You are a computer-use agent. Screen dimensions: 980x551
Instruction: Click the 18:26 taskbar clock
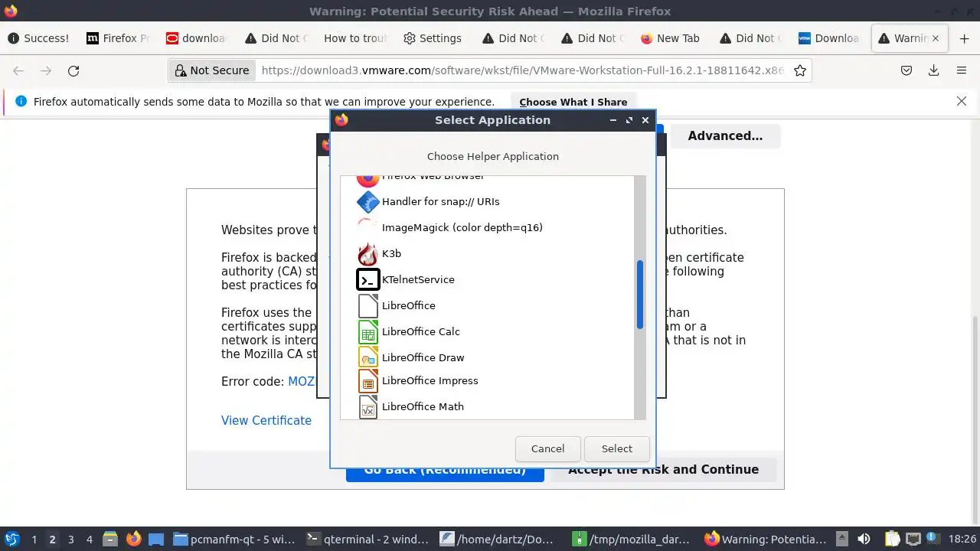point(962,540)
